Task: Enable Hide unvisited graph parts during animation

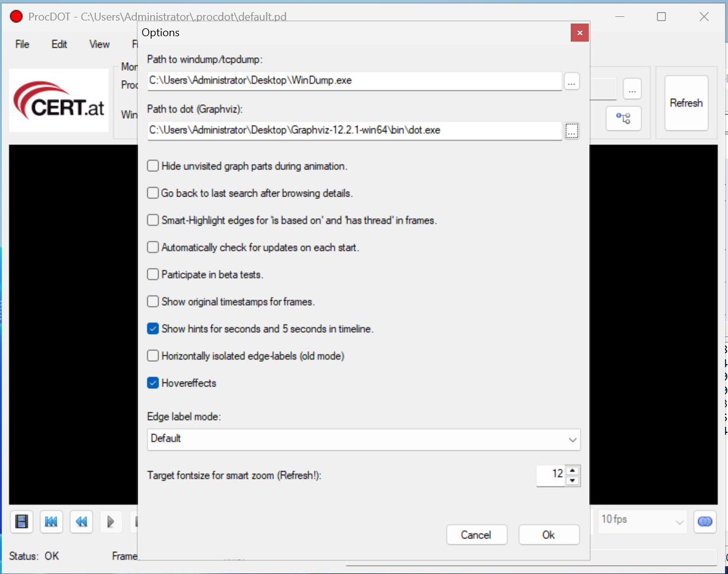Action: pos(153,166)
